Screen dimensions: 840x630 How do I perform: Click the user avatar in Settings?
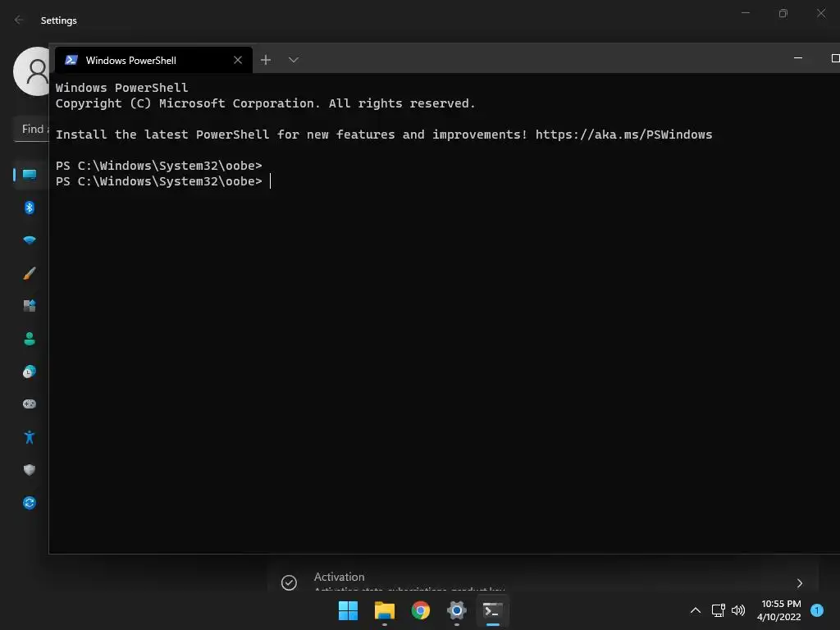[x=32, y=71]
